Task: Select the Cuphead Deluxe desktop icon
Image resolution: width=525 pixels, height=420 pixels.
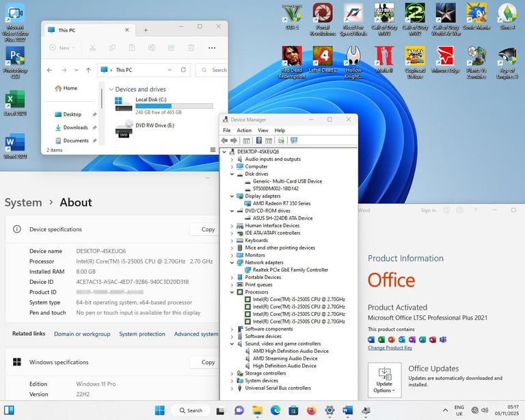Action: (x=415, y=63)
